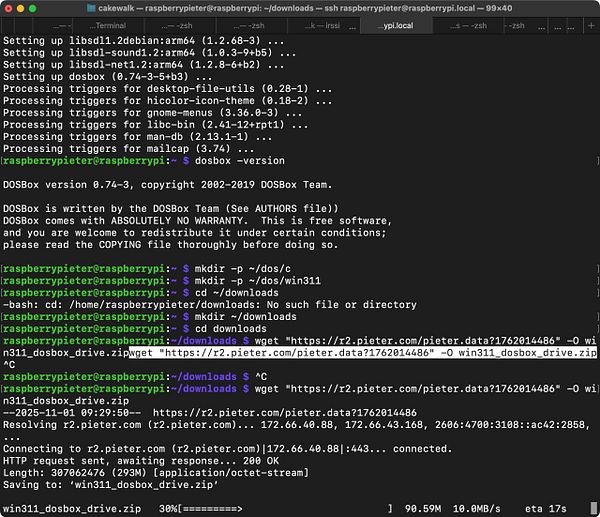Click the line 'Setting up dosbox (0.74-3-5+b3)'
600x517 pixels.
107,77
